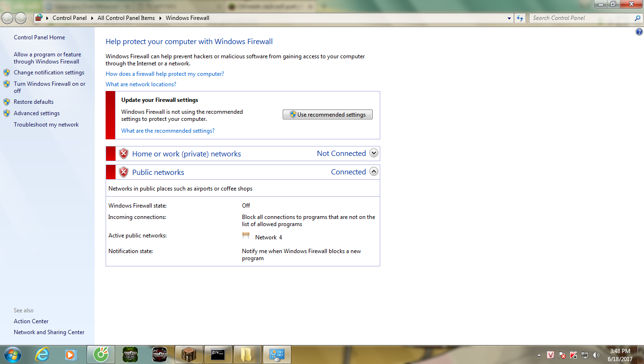Open Network and Sharing Center link
The width and height of the screenshot is (644, 364).
[49, 332]
